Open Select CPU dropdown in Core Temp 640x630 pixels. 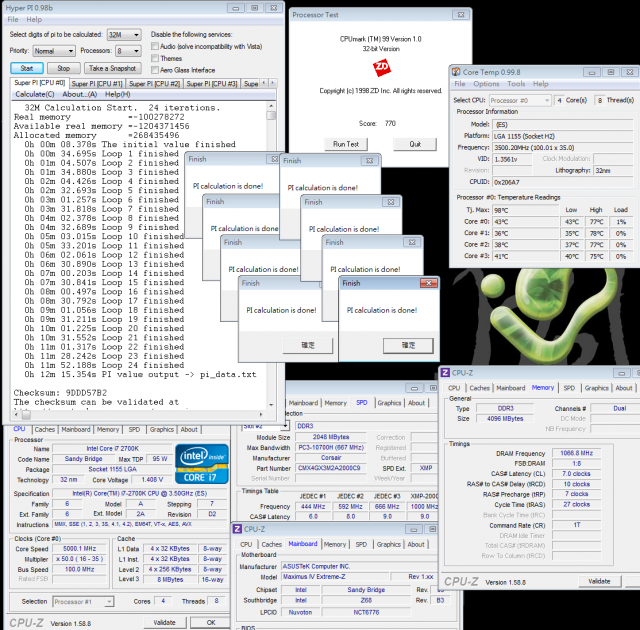(520, 100)
